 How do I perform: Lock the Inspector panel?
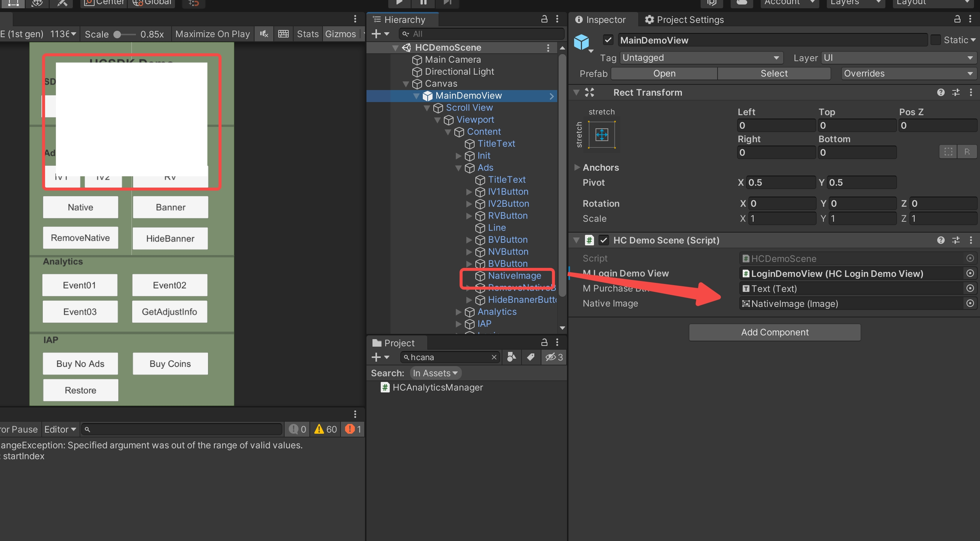point(957,19)
